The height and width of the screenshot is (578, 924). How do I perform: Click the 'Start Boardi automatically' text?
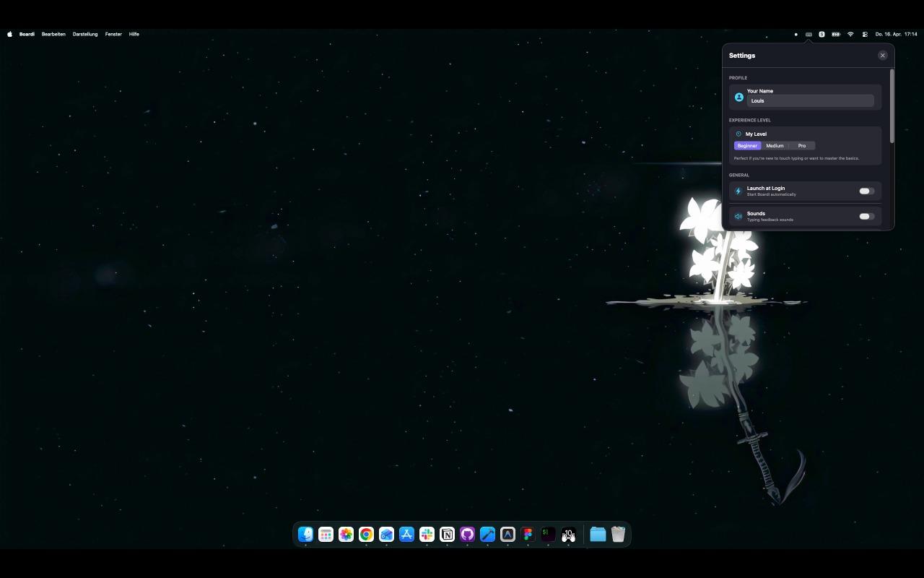(772, 194)
